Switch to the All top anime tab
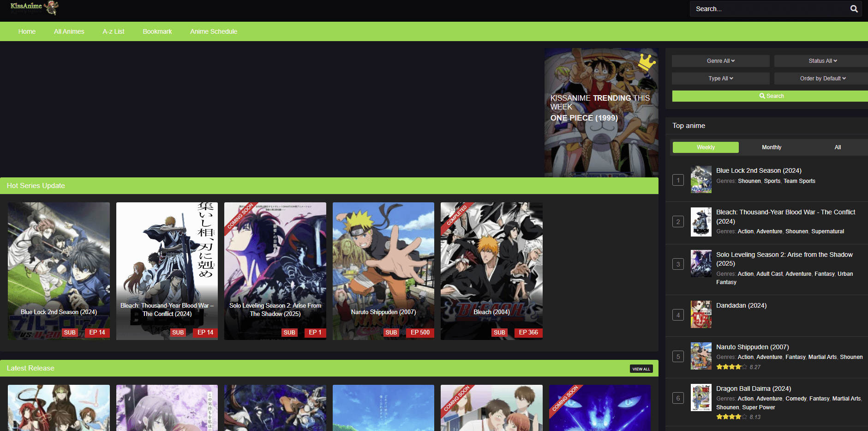The width and height of the screenshot is (868, 431). click(838, 147)
